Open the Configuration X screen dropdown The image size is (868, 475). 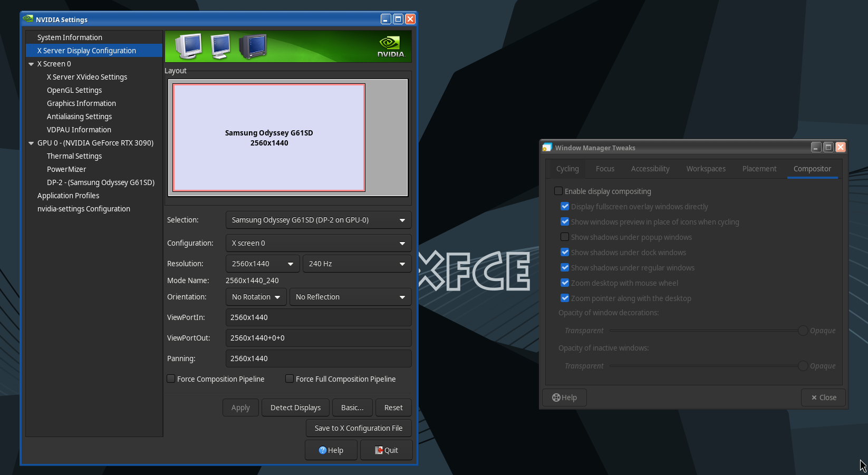[319, 243]
